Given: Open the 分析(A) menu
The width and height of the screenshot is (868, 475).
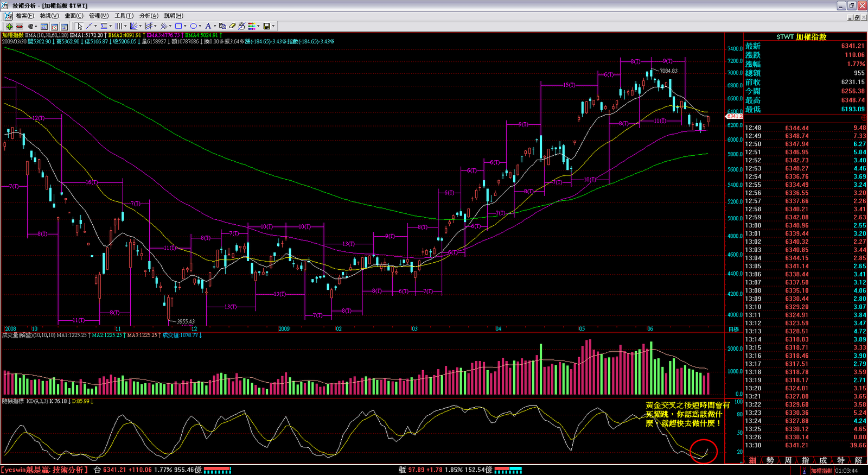Looking at the screenshot, I should point(149,16).
